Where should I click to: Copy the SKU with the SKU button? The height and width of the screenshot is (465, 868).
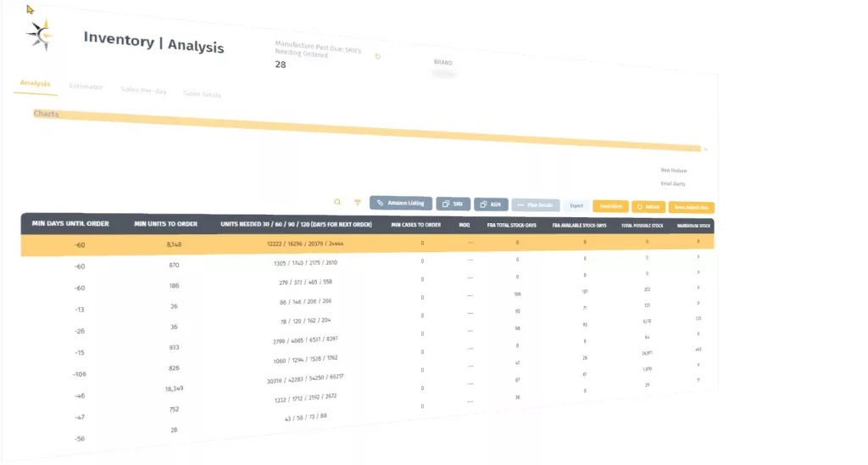tap(453, 204)
